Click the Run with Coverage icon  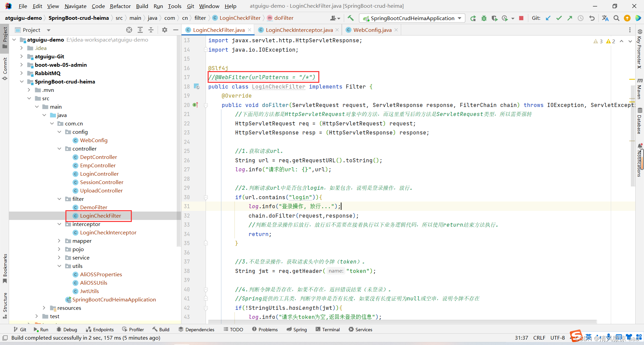tap(494, 18)
